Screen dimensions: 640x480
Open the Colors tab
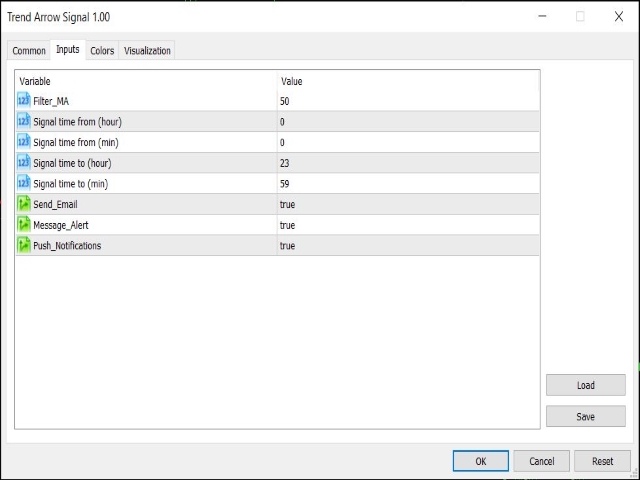pyautogui.click(x=102, y=51)
